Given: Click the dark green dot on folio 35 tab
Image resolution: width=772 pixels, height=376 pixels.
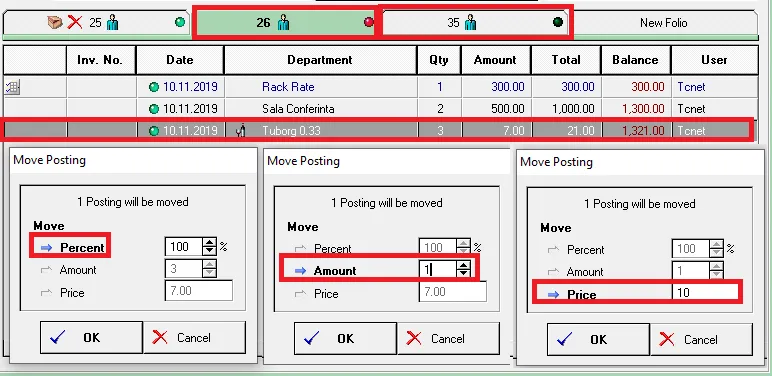Looking at the screenshot, I should click(558, 22).
